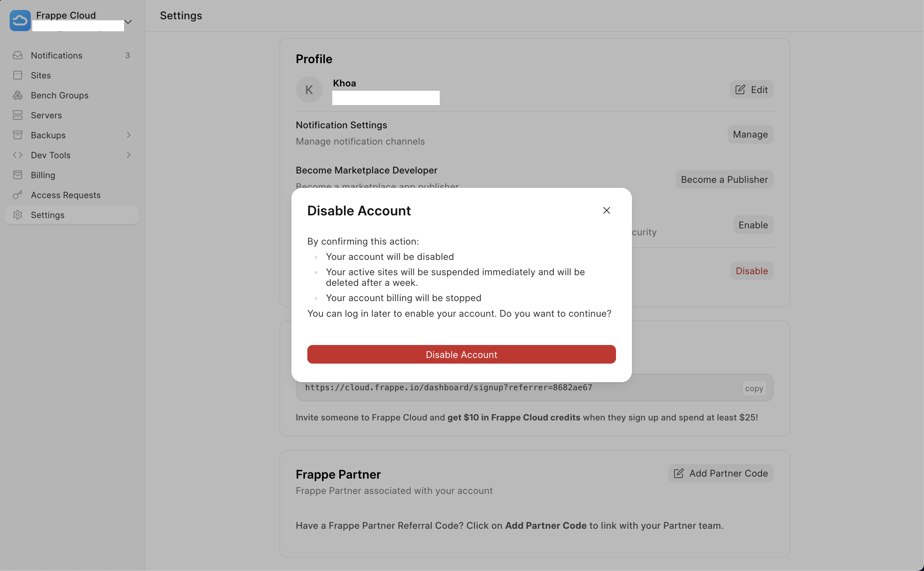Click the Billing icon in sidebar
Screen dimensions: 924x571
(18, 175)
